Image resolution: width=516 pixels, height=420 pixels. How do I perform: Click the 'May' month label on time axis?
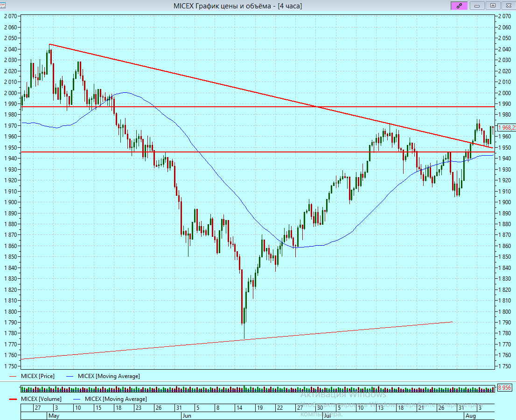coord(54,416)
